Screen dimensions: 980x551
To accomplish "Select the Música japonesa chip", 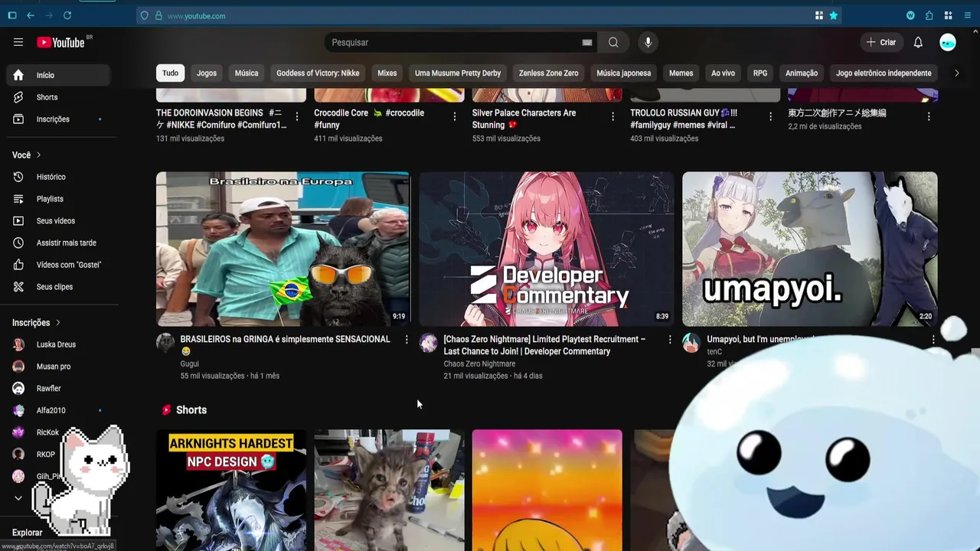I will pos(624,73).
